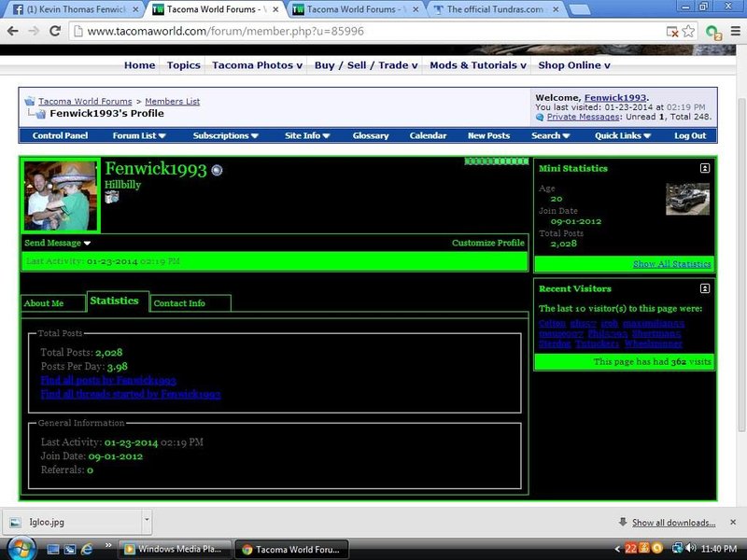Viewport: 747px width, 560px height.
Task: Expand the Send Message dropdown
Action: pyautogui.click(x=57, y=243)
